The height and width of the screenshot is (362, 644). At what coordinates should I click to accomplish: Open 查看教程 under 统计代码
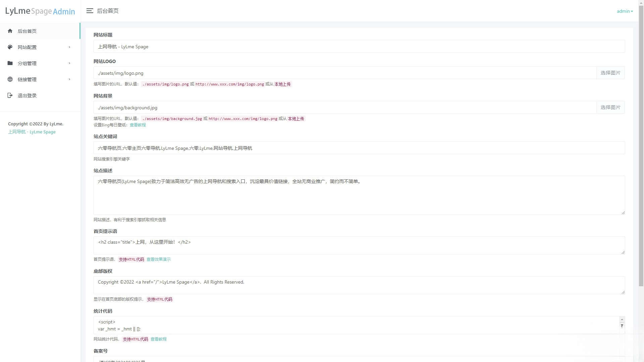pos(158,339)
